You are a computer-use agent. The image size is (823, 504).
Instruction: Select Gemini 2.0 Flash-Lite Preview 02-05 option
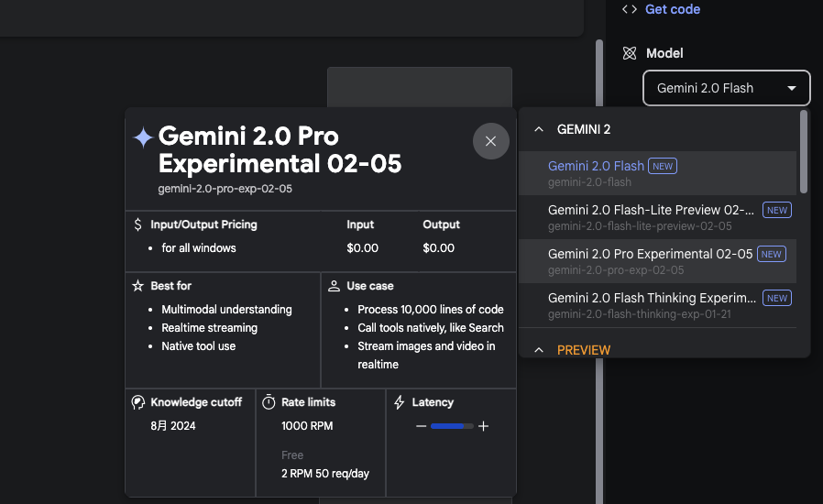pyautogui.click(x=658, y=217)
